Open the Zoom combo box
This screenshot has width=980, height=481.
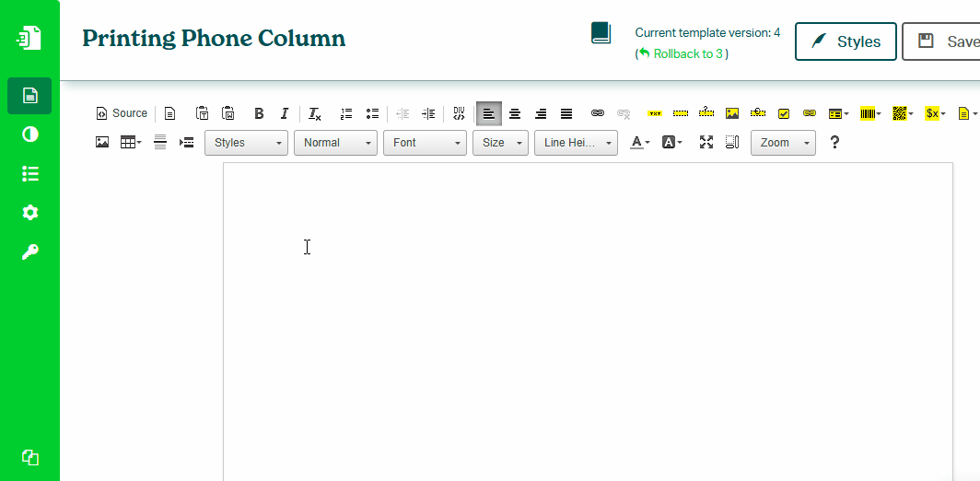click(783, 143)
